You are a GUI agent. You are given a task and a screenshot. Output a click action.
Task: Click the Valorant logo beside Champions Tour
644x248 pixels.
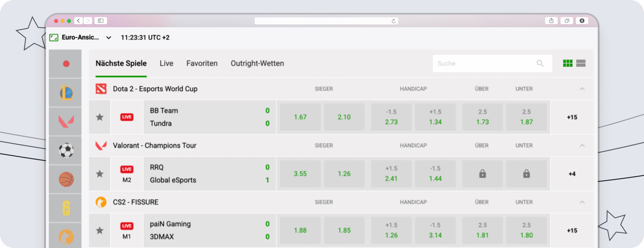click(101, 146)
